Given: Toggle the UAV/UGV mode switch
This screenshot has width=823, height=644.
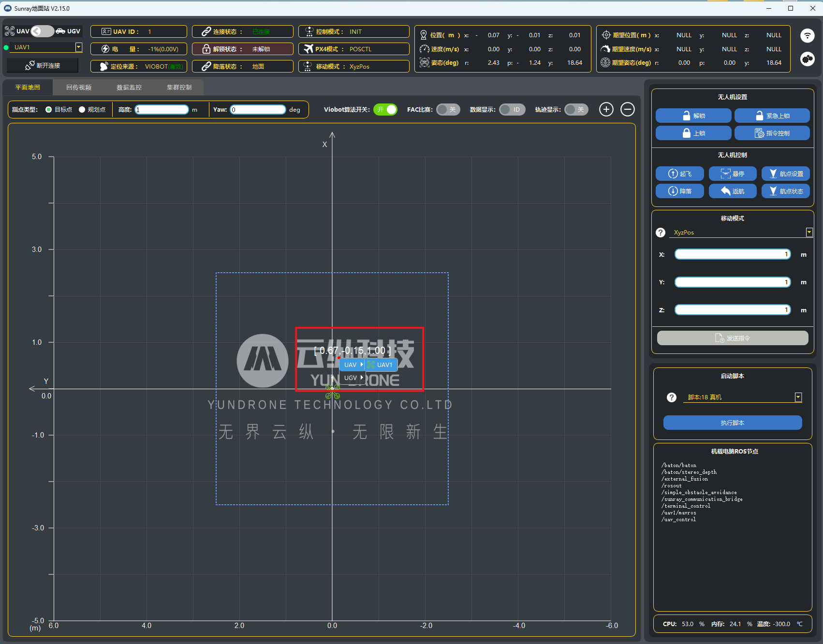Looking at the screenshot, I should (x=42, y=31).
